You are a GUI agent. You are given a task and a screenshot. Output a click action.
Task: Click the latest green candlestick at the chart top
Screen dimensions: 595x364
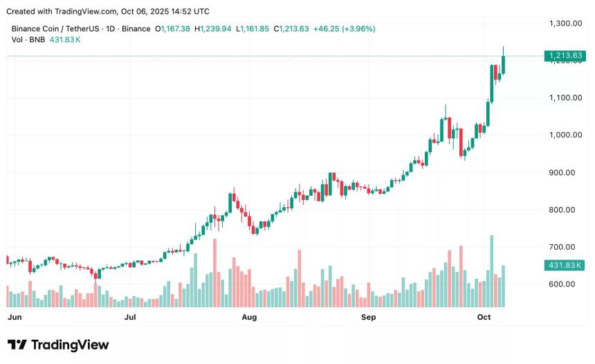[x=504, y=64]
